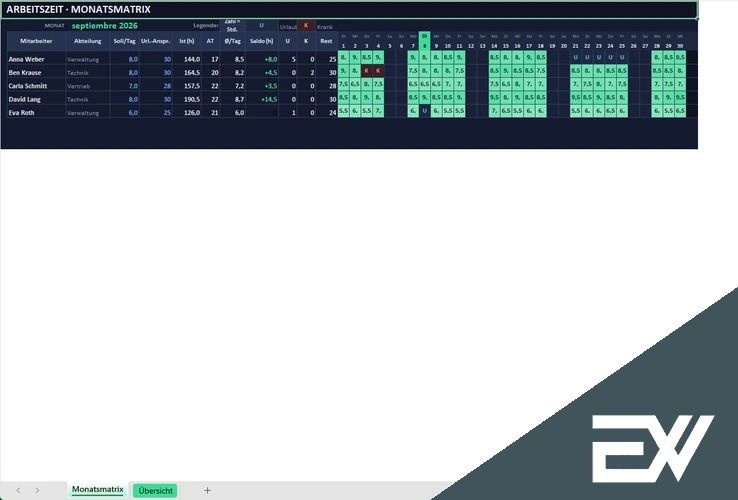Go to next sheet using right arrow
The height and width of the screenshot is (500, 738).
pyautogui.click(x=37, y=490)
